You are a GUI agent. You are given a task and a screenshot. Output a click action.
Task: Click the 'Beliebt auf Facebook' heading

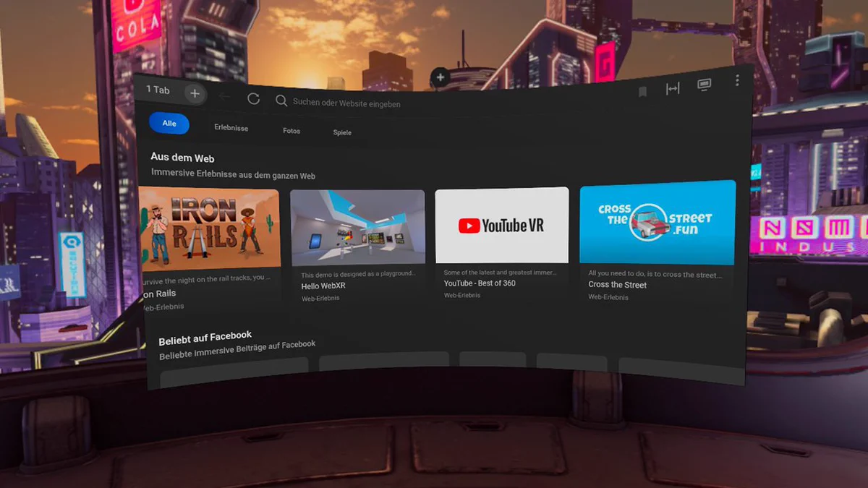(205, 338)
